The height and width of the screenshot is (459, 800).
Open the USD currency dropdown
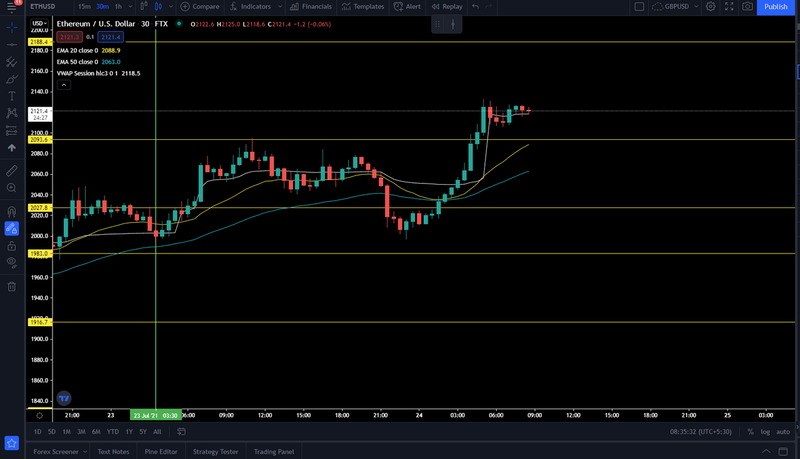(x=39, y=23)
